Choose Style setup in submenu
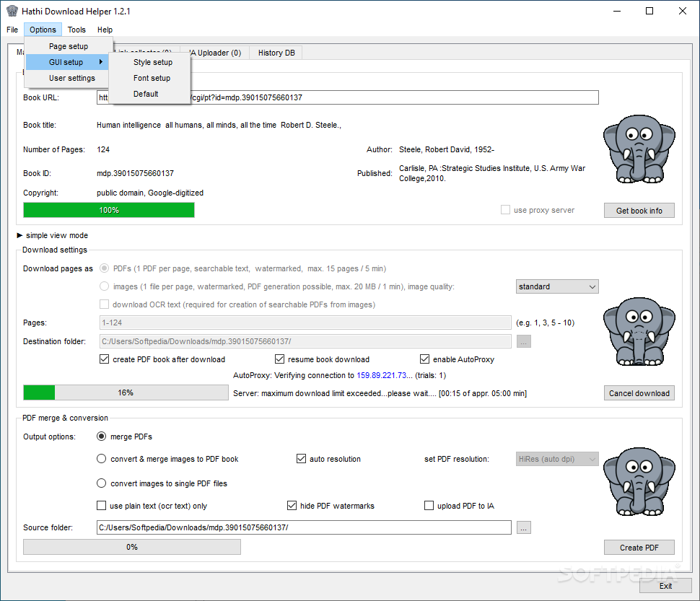The height and width of the screenshot is (601, 700). [153, 62]
